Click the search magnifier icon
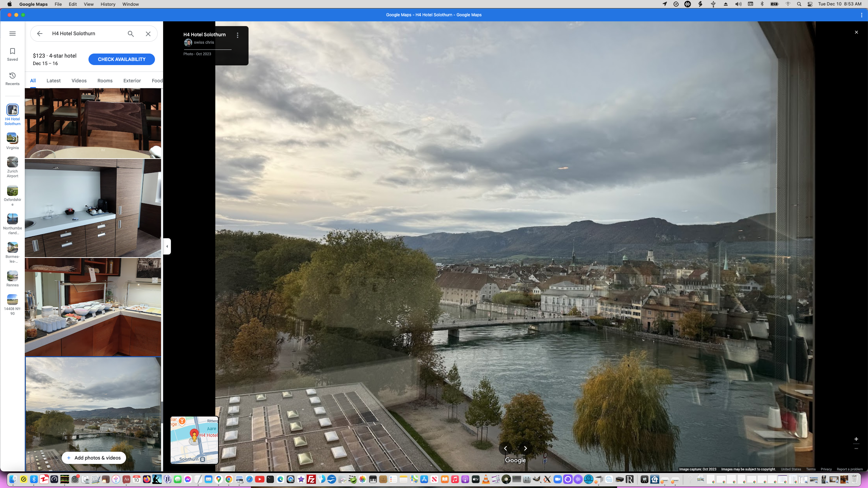Viewport: 868px width, 488px height. tap(131, 34)
